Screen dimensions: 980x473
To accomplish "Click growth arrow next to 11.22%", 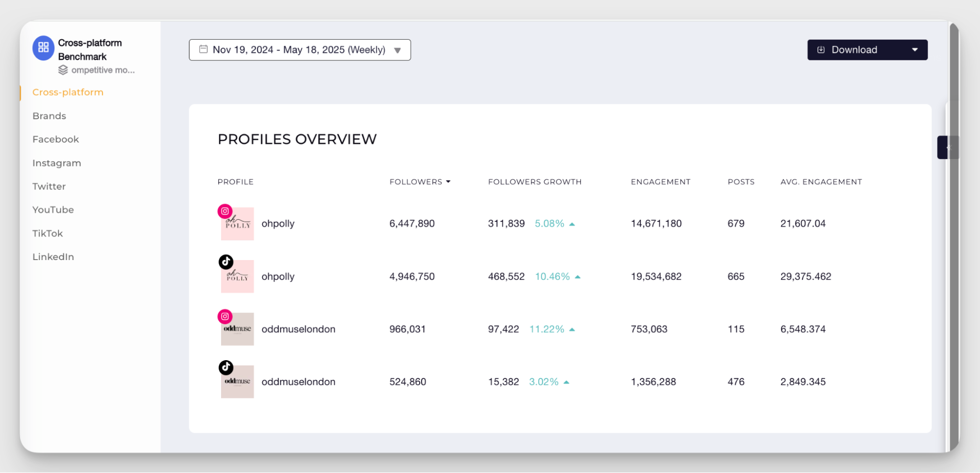I will pos(572,330).
